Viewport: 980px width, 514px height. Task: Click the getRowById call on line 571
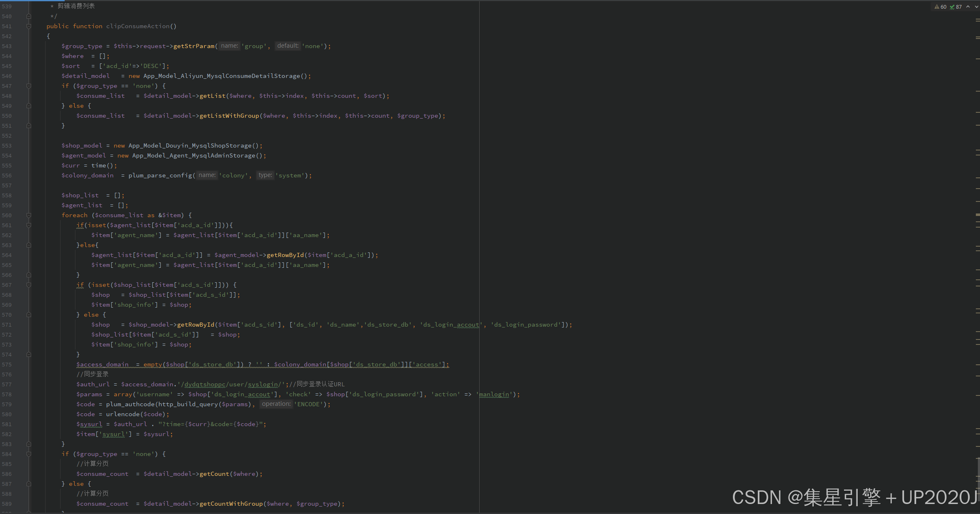click(x=195, y=325)
